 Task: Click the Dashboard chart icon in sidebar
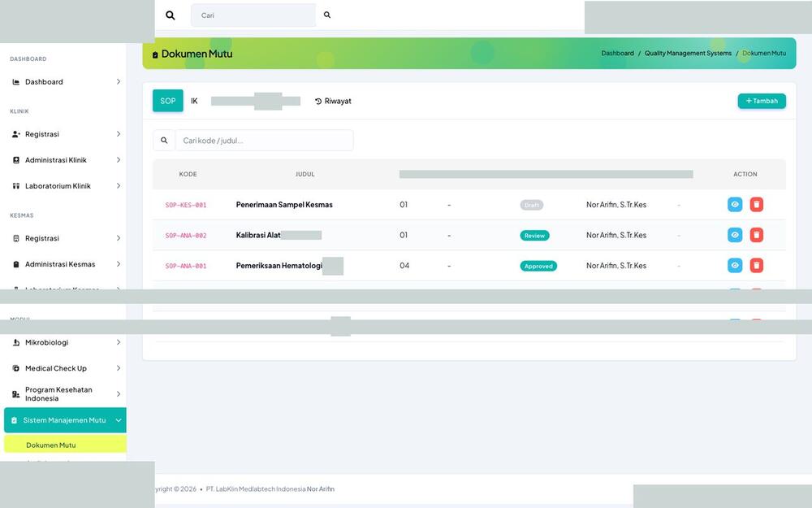coord(16,82)
